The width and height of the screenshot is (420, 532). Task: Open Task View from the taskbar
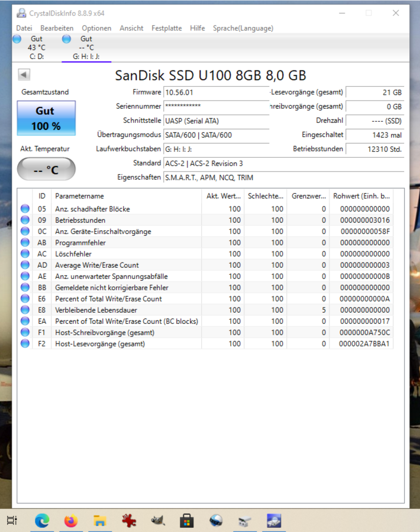pos(12,520)
